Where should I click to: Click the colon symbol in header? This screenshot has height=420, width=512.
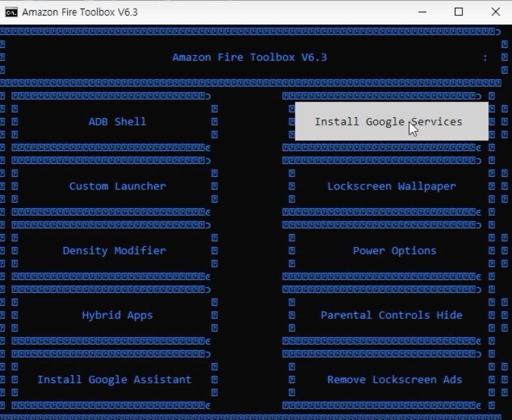tap(485, 58)
